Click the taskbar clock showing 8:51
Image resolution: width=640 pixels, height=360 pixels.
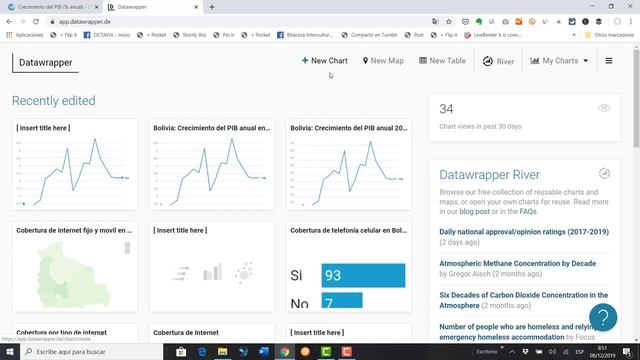point(602,351)
